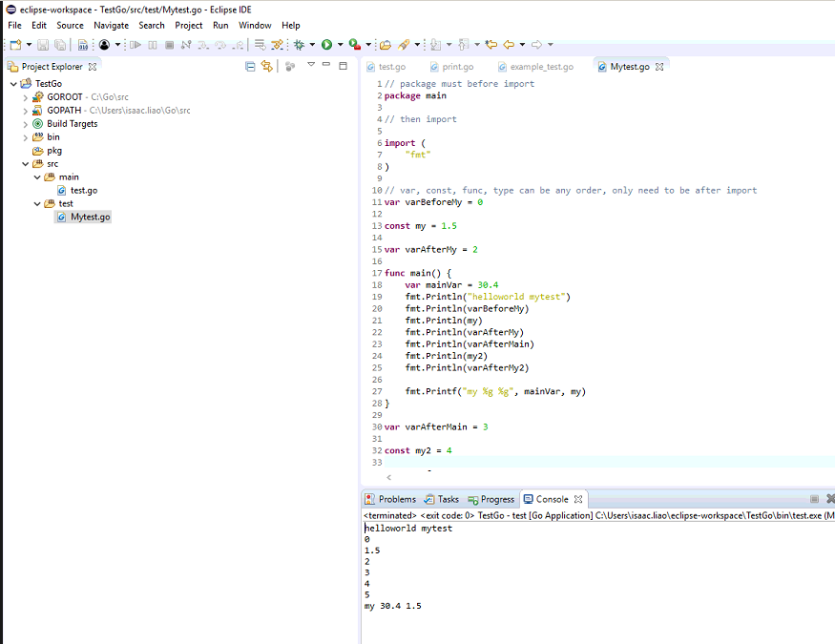
Task: Open the Project Explorer View Menu triangle
Action: (x=311, y=65)
